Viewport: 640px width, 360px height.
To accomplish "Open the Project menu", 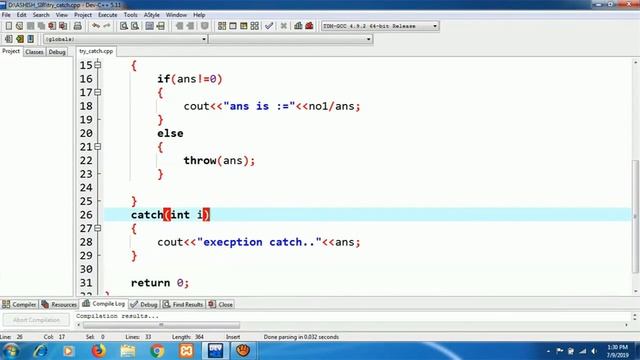I will coord(83,15).
